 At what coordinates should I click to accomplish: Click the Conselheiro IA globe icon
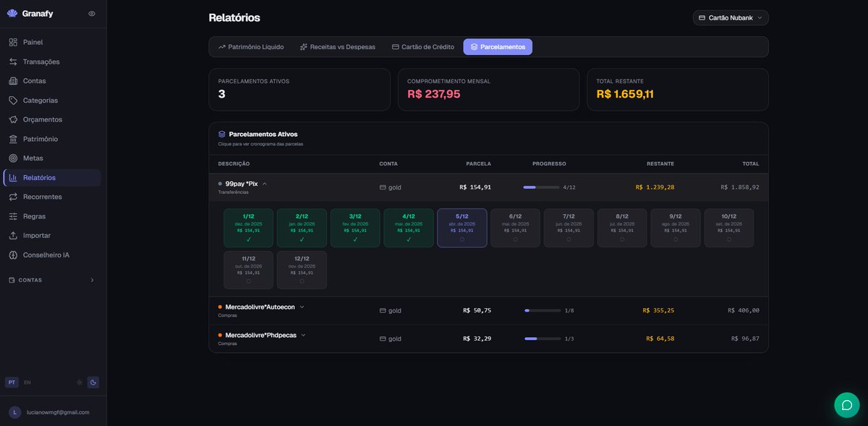pyautogui.click(x=13, y=255)
